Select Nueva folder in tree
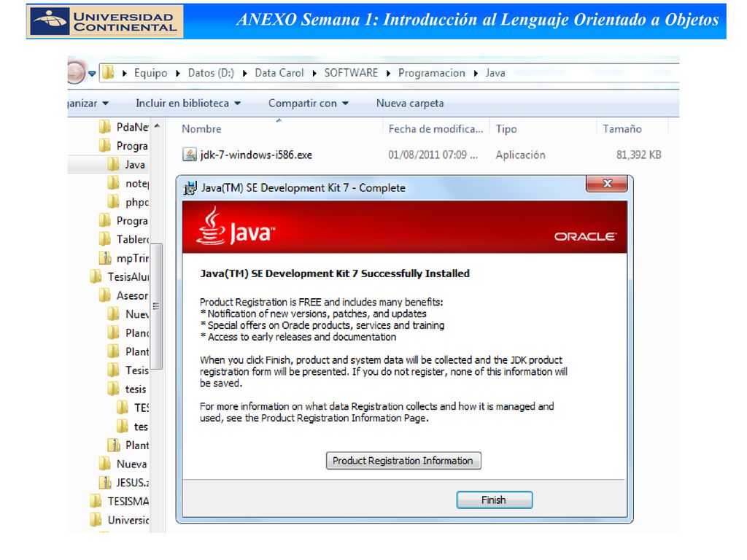This screenshot has width=747, height=560. point(124,464)
